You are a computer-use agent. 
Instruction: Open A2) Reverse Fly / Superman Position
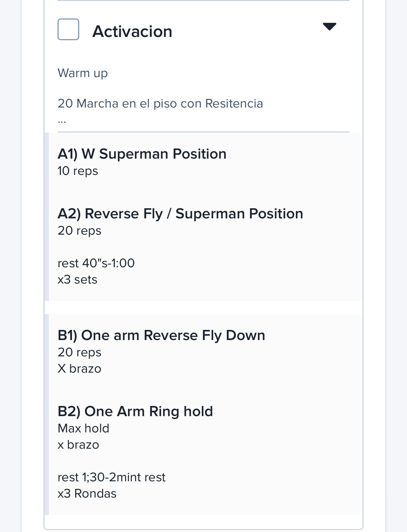click(180, 214)
